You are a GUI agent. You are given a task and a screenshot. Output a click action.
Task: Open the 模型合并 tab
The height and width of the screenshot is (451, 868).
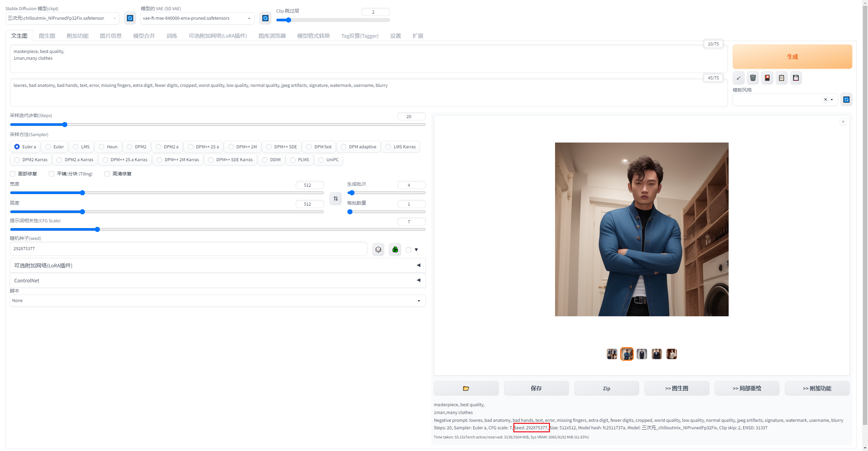pos(144,36)
